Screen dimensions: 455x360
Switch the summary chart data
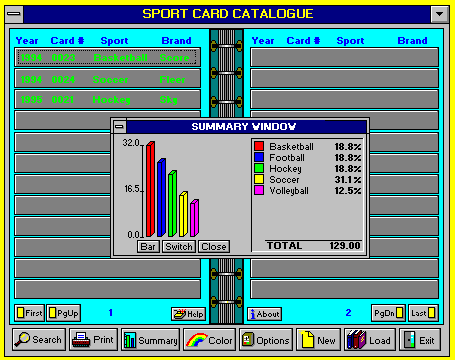coord(179,247)
